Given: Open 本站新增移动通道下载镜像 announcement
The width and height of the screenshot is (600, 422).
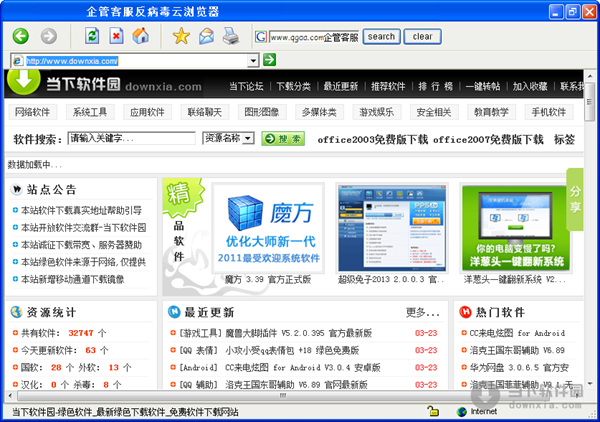Looking at the screenshot, I should click(x=72, y=279).
